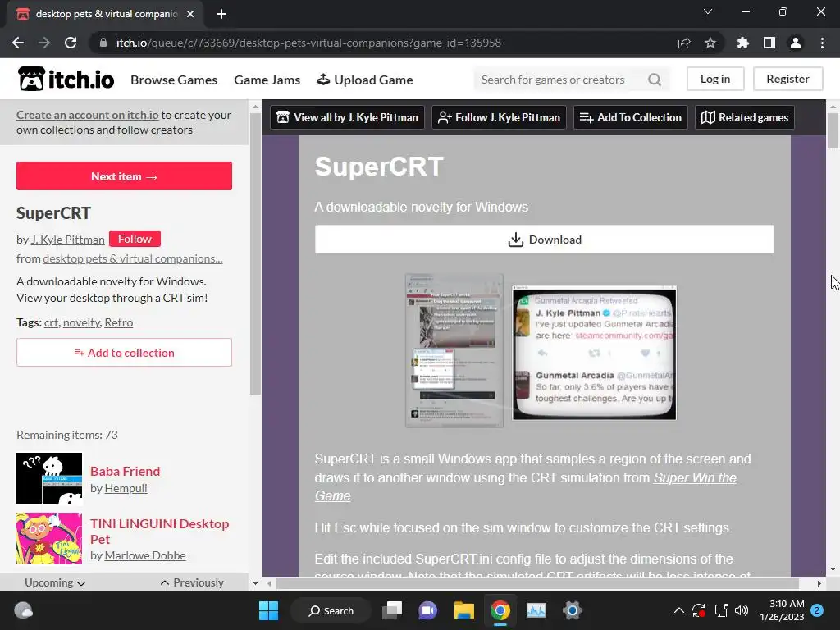
Task: Toggle browser side panel icon
Action: click(x=769, y=43)
